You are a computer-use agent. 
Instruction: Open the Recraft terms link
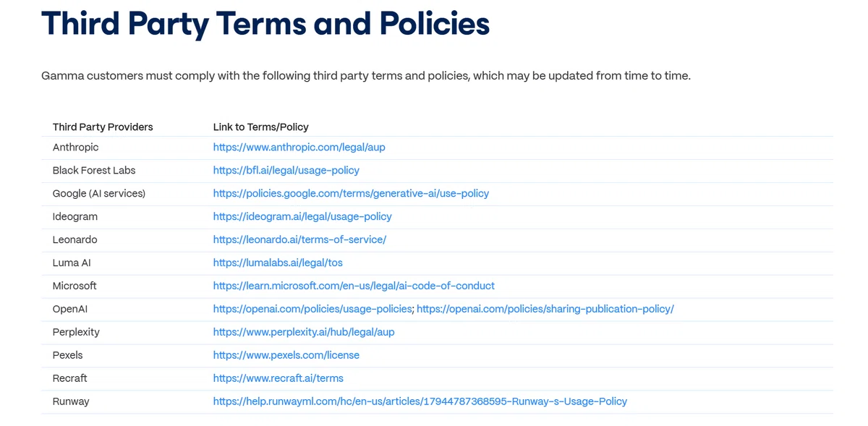pyautogui.click(x=278, y=378)
